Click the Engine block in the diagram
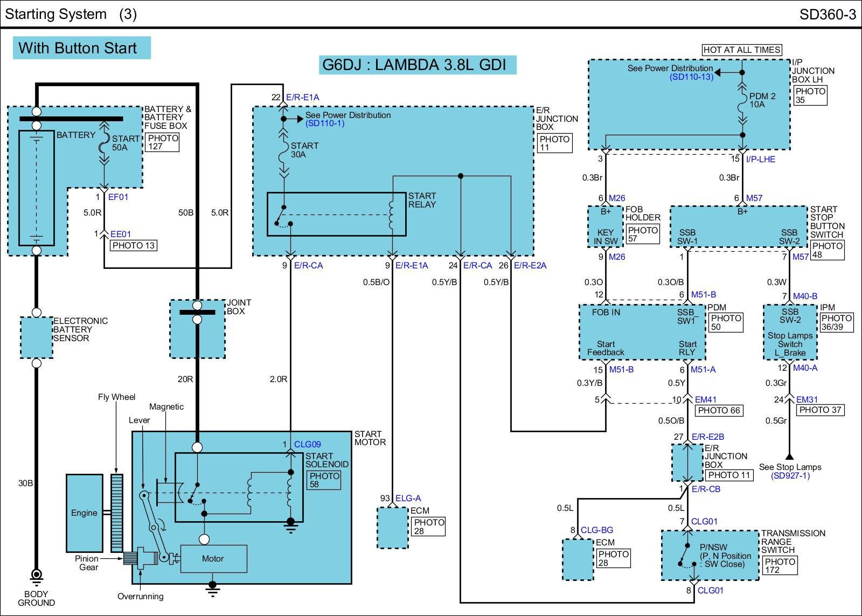Image resolution: width=862 pixels, height=616 pixels. 84,513
